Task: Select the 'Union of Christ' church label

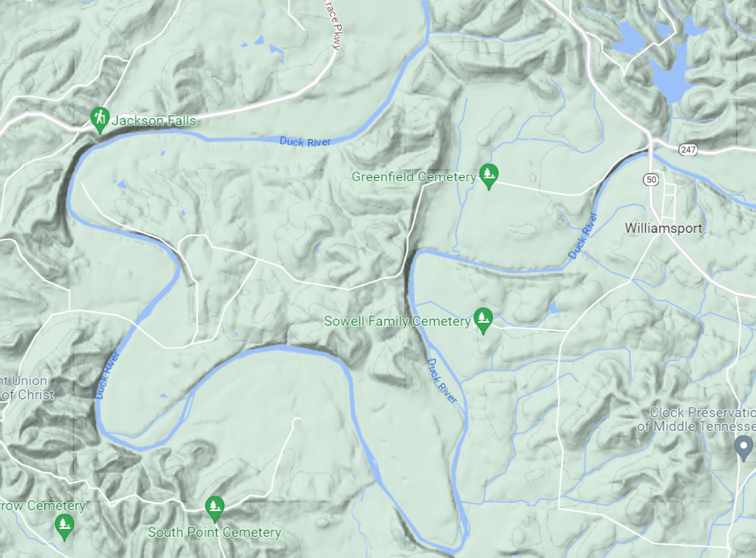Action: (27, 387)
